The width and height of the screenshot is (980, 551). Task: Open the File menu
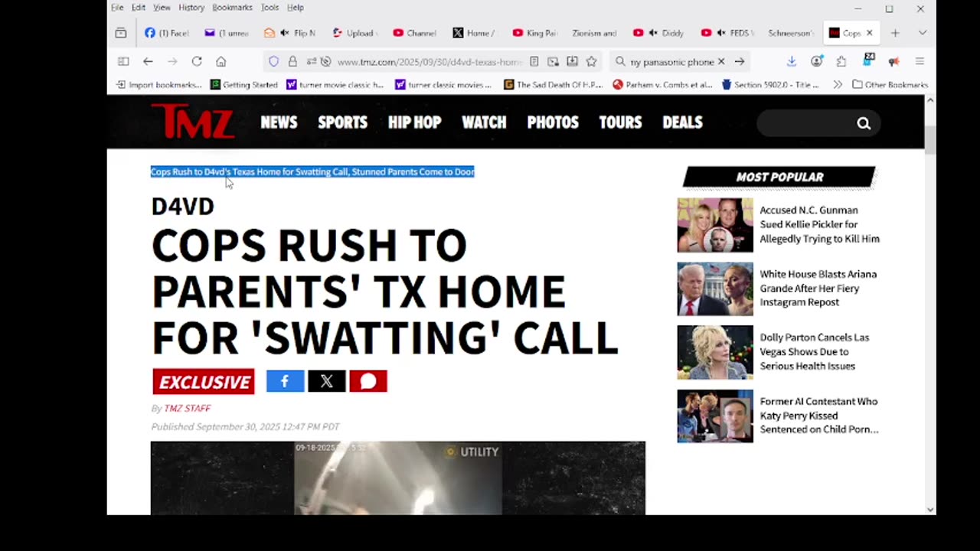117,8
